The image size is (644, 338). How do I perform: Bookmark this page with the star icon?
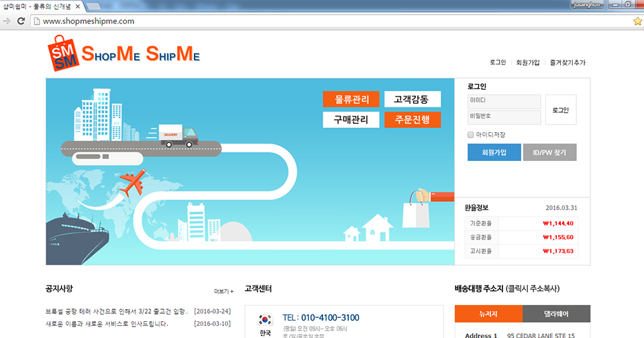tap(637, 21)
